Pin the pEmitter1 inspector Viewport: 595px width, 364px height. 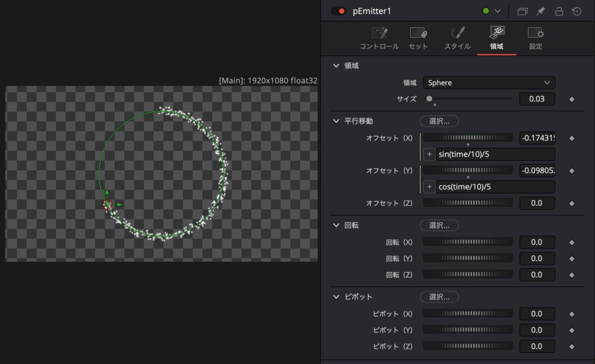click(540, 11)
